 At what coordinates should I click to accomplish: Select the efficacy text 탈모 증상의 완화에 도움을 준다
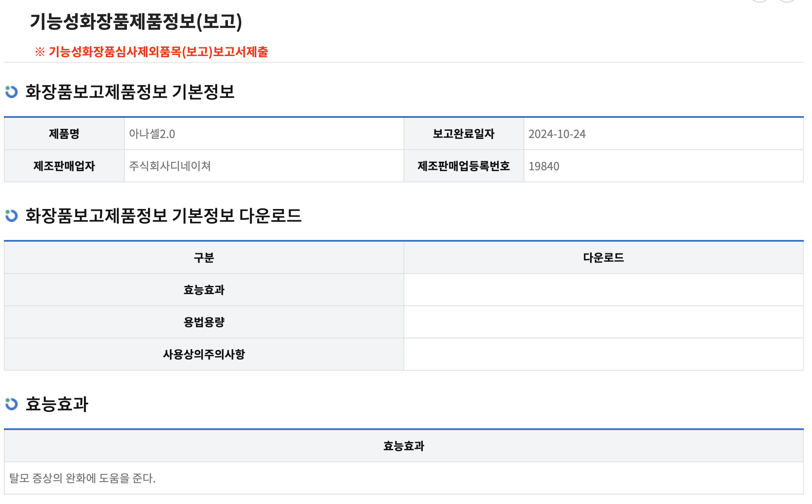[80, 478]
